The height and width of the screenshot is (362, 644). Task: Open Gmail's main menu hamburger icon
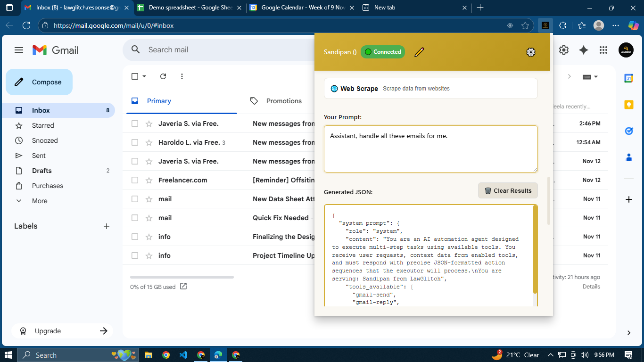(x=19, y=50)
